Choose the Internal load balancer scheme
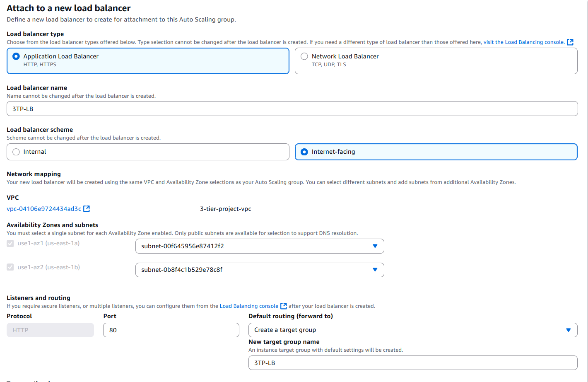Screen dimensions: 588x382 pos(16,152)
